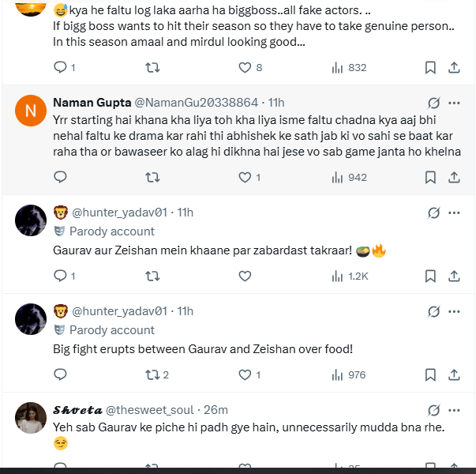Share the Big fight erupts tweet
Viewport: 476px width, 474px height.
[x=455, y=374]
